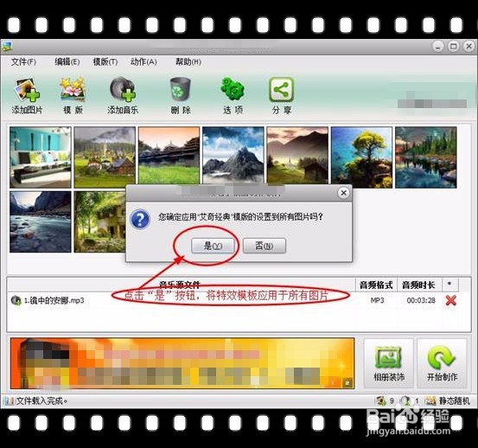
Task: Open the 模版(T) menu
Action: pyautogui.click(x=105, y=62)
